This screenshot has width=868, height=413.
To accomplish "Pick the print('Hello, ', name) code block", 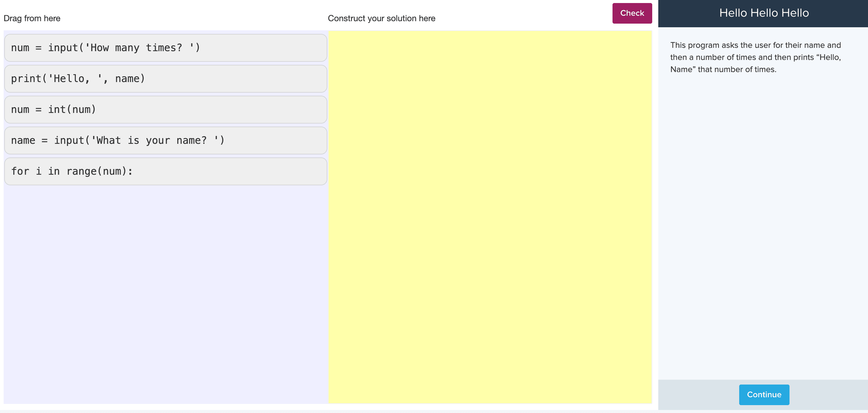I will (165, 79).
